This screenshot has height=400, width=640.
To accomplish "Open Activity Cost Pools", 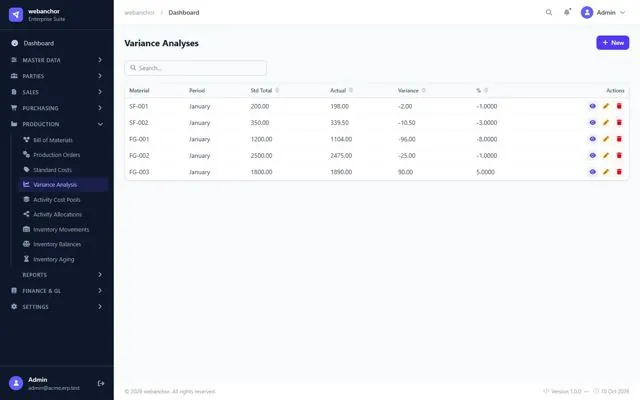I will (63, 200).
